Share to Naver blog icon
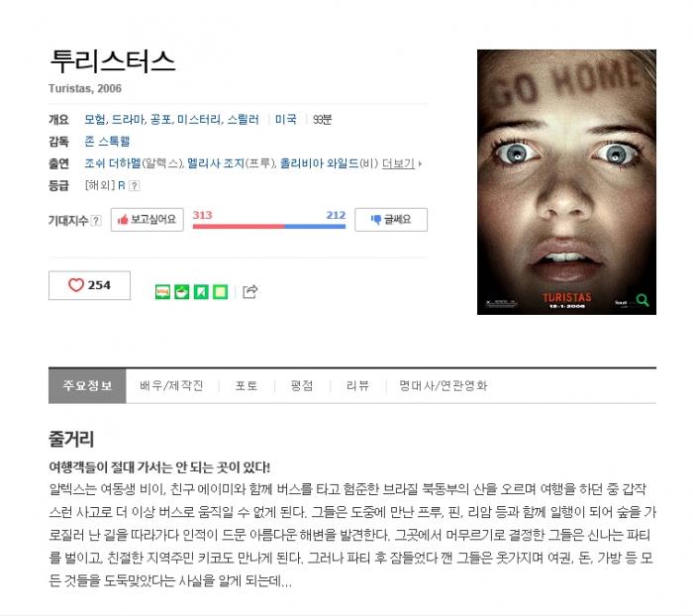The width and height of the screenshot is (693, 616). 162,292
